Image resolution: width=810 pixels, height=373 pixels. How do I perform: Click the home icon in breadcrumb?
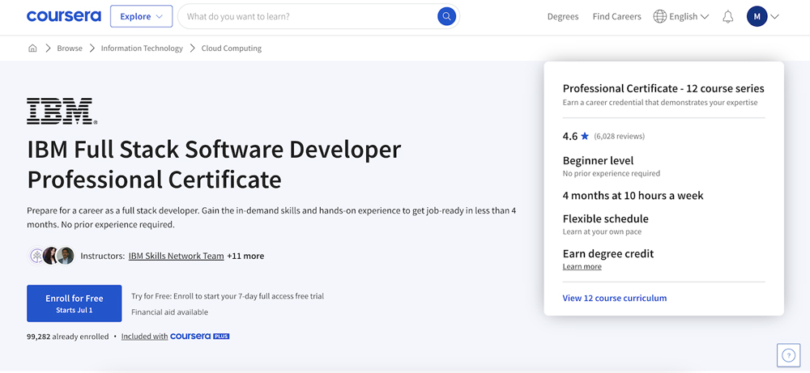33,48
